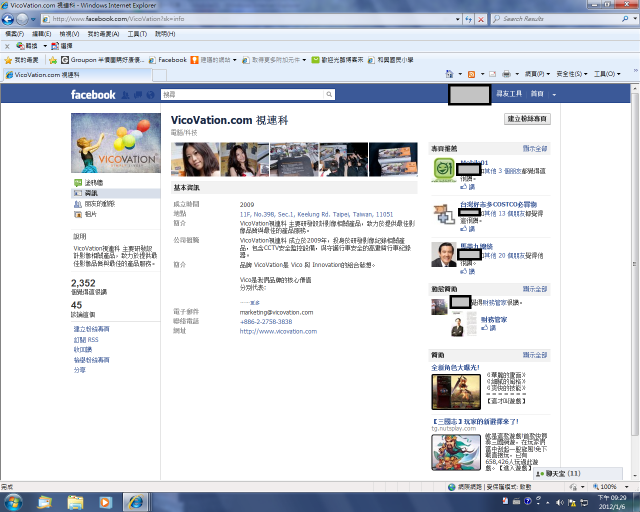Open the Tools (工具) command bar dropdown

[607, 74]
